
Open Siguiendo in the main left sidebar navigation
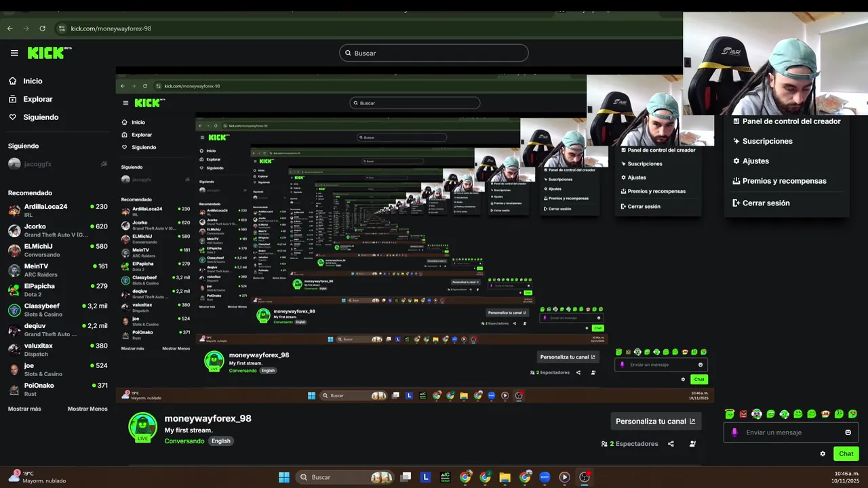[33, 117]
